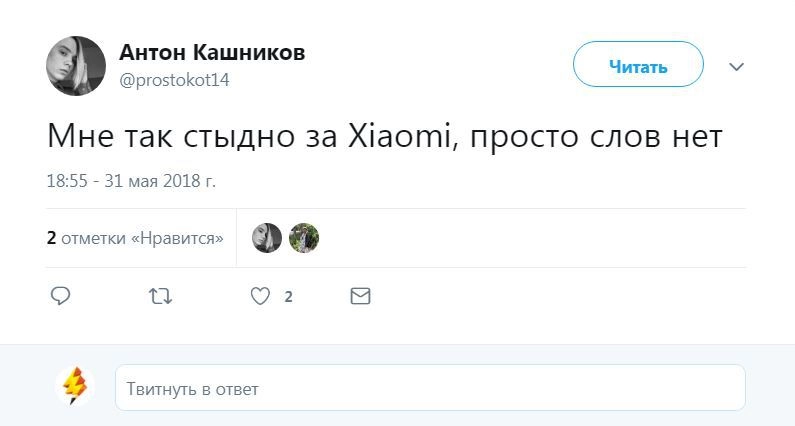Click the second liker's avatar
Image resolution: width=795 pixels, height=426 pixels.
tap(304, 238)
